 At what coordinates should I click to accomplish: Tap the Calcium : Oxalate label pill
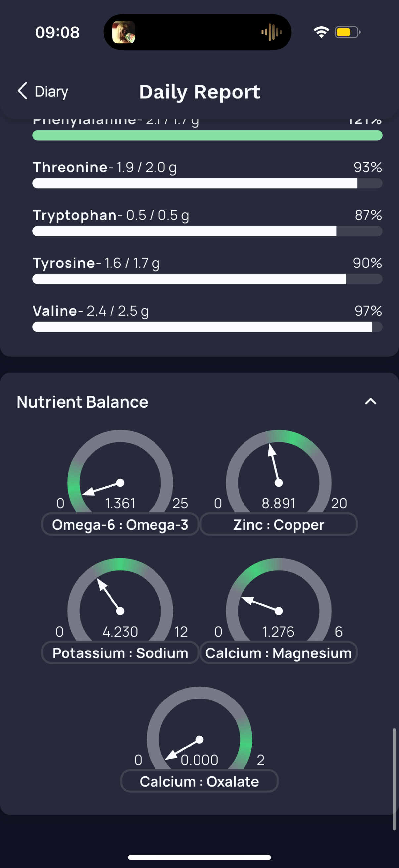pos(199,781)
